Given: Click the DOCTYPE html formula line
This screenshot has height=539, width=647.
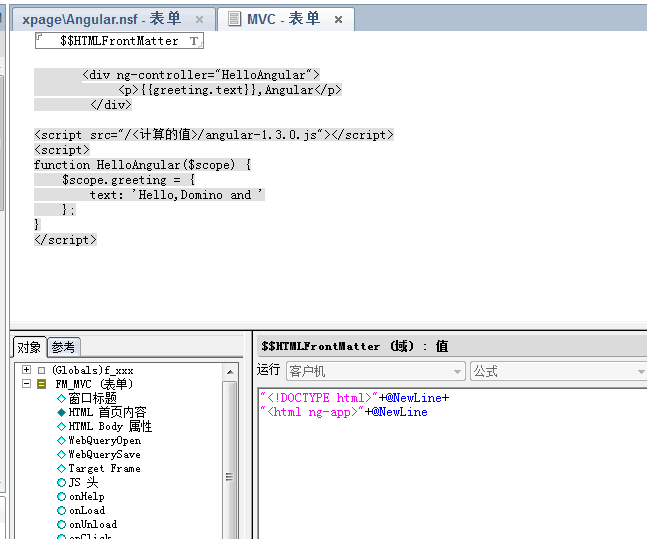Looking at the screenshot, I should 354,398.
